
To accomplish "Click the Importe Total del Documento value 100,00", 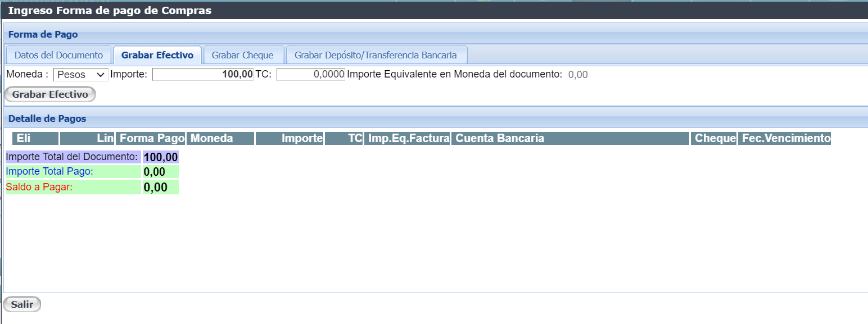I will click(x=161, y=157).
